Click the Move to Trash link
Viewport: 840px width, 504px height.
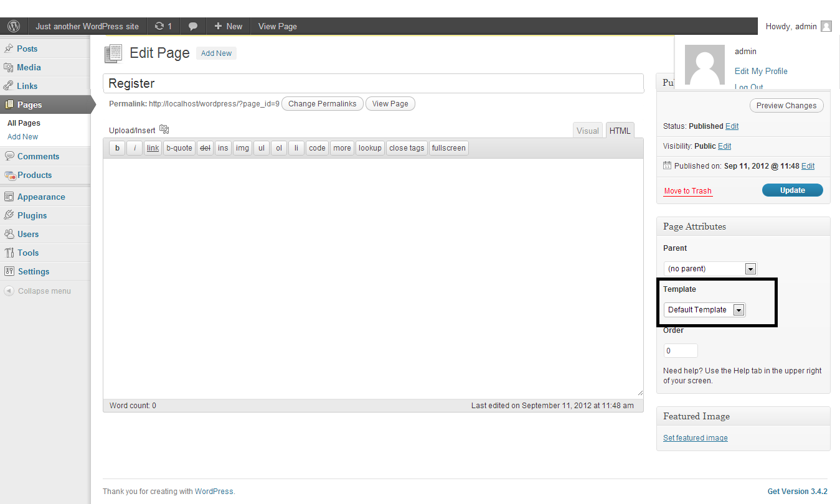click(687, 191)
